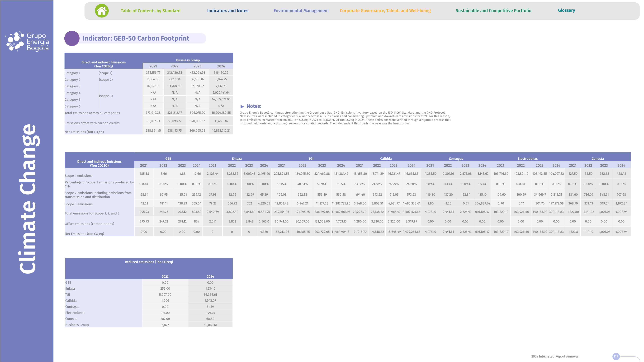Select TGI reduced emissions 56,366.61
Image resolution: width=644 pixels, height=362 pixels.
pyautogui.click(x=210, y=295)
